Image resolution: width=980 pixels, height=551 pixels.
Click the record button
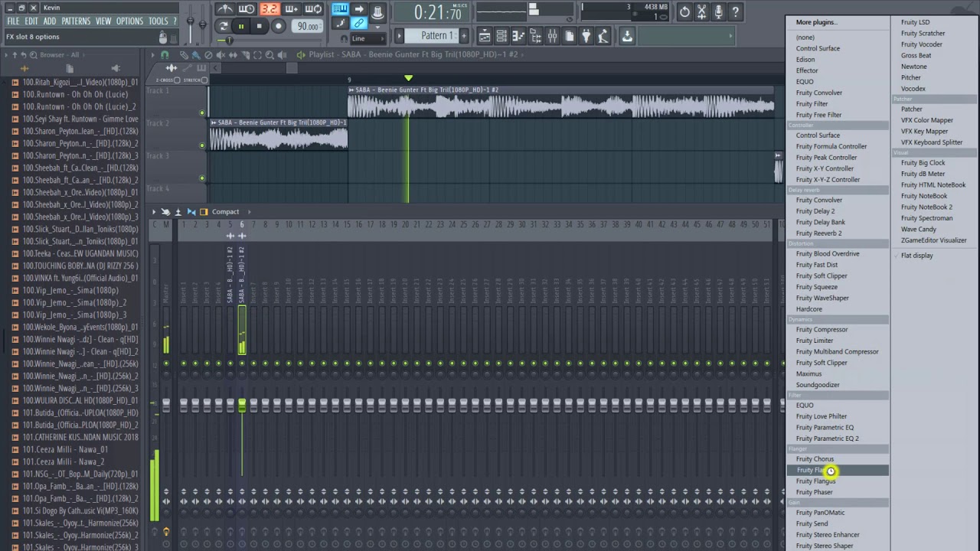tap(279, 26)
